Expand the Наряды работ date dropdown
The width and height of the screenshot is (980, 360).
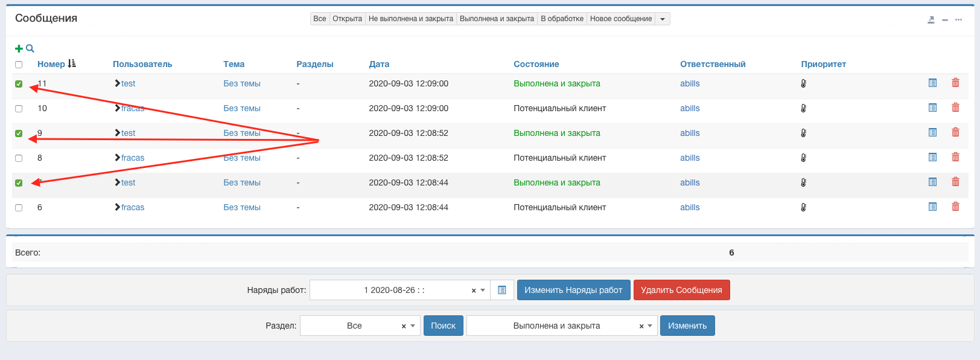coord(482,291)
